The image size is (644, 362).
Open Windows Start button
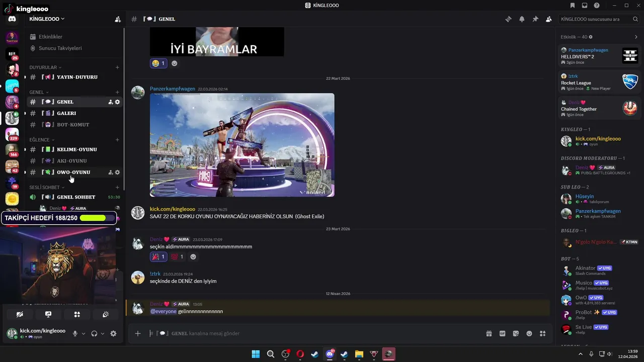pos(256,354)
